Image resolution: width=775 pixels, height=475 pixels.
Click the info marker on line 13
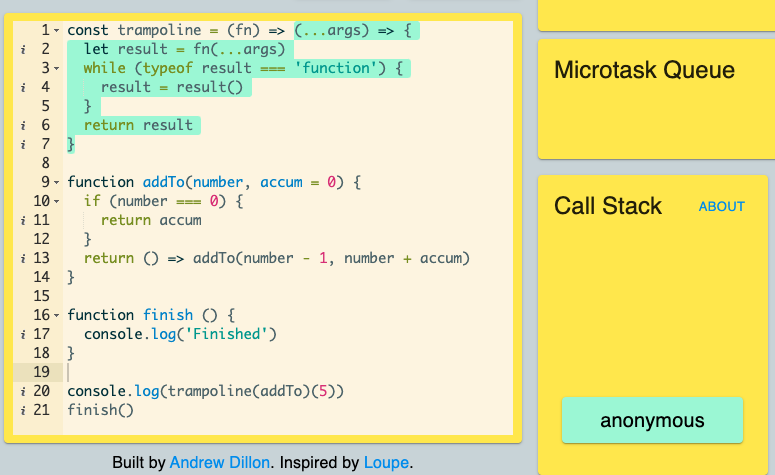click(23, 259)
